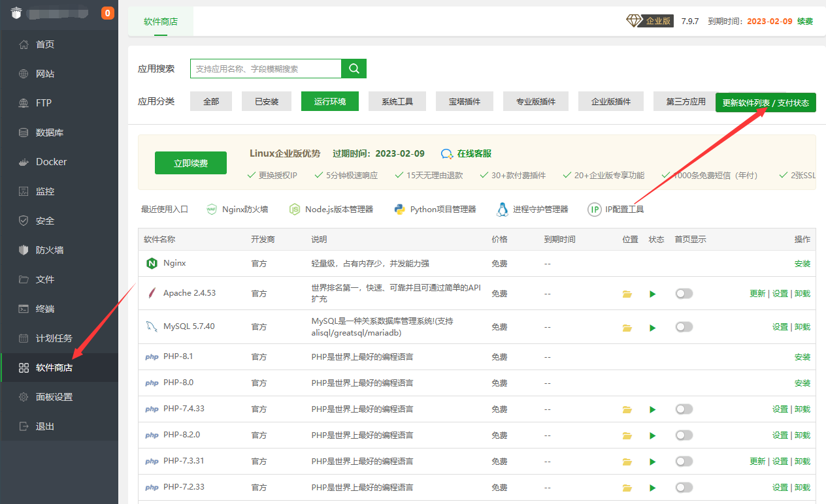Viewport: 826px width, 504px height.
Task: Focus the 应用搜索 search input field
Action: [x=266, y=69]
